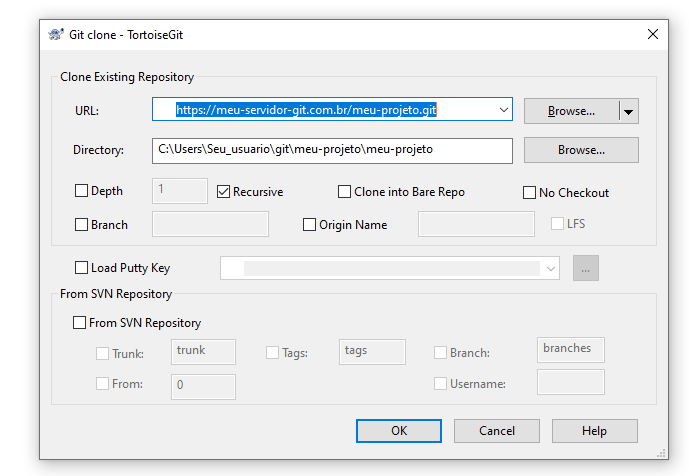
Task: Enable the Depth checkbox
Action: coord(81,191)
